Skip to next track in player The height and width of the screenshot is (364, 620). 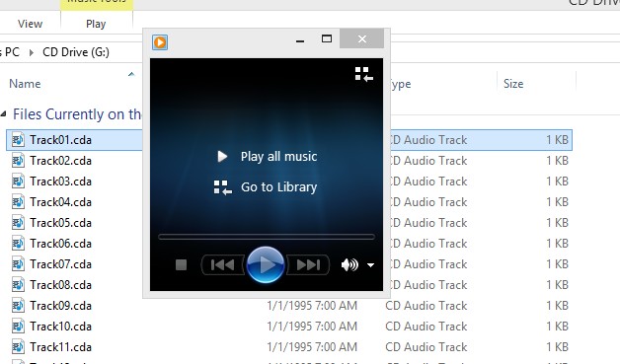click(x=308, y=264)
